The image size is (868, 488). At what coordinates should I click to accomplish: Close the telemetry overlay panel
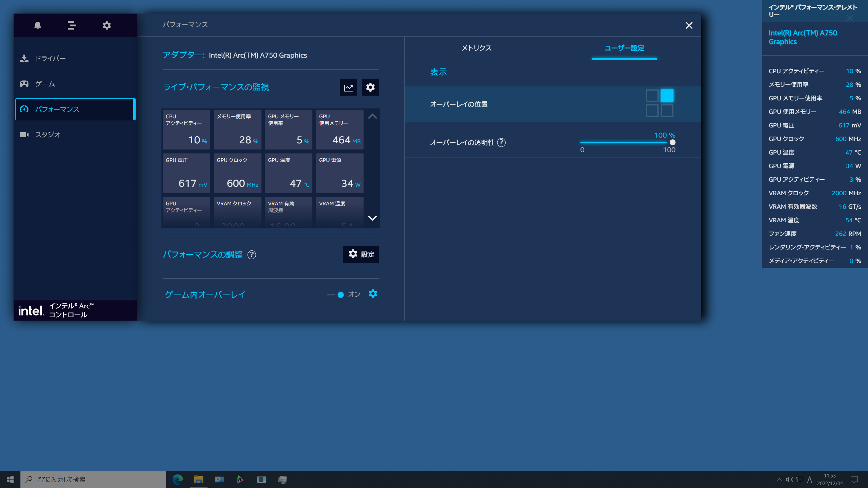[850, 18]
